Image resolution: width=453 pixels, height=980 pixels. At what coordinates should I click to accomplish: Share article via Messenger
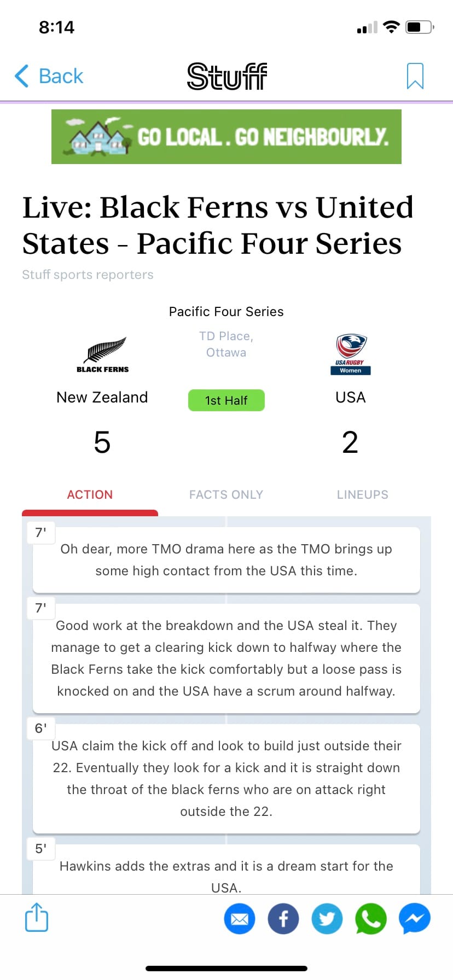tap(415, 919)
